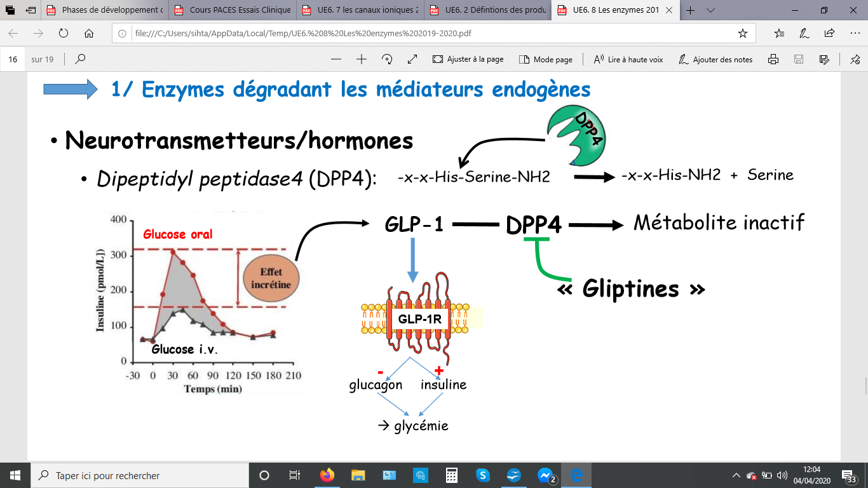
Task: Click the 'Effet incrétine' oval label
Action: pyautogui.click(x=271, y=278)
